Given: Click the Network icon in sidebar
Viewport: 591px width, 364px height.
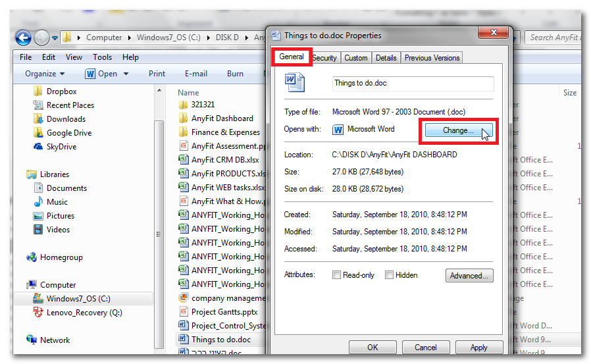Looking at the screenshot, I should click(32, 340).
